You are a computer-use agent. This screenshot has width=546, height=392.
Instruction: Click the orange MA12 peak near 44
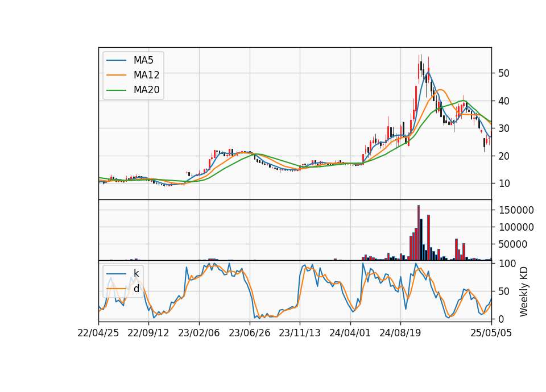tap(440, 90)
